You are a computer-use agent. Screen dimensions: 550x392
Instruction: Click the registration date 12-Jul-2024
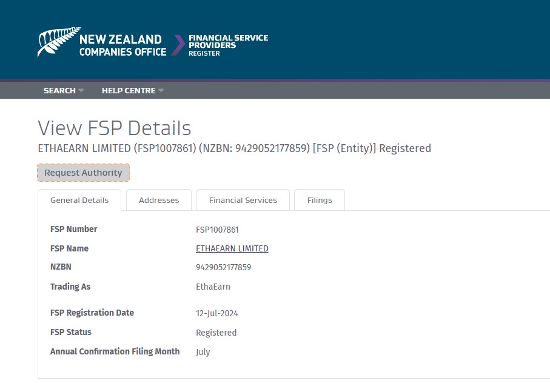pos(216,313)
